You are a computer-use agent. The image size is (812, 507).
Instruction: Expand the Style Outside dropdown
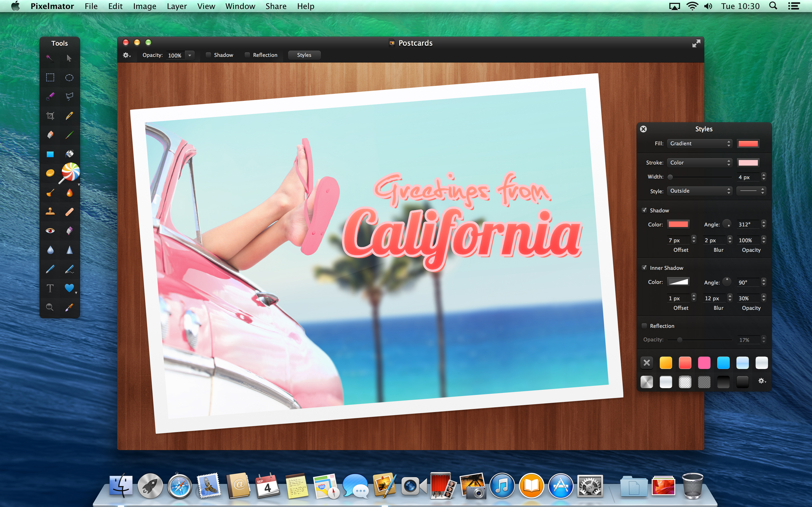pyautogui.click(x=699, y=191)
